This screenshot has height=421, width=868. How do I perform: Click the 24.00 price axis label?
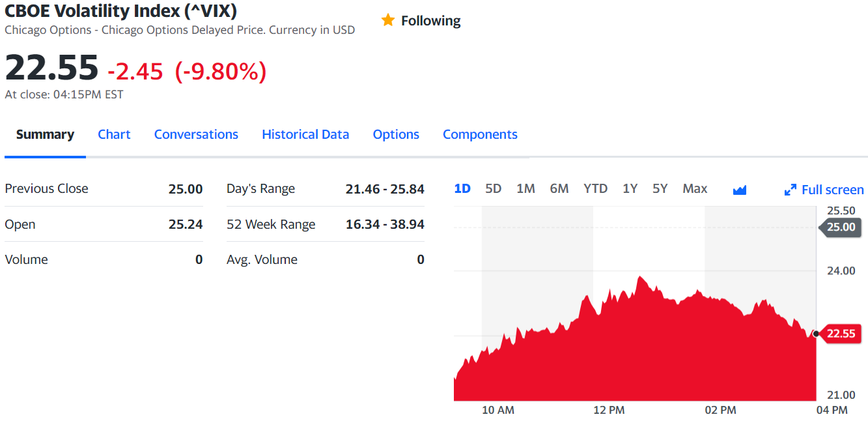click(841, 270)
